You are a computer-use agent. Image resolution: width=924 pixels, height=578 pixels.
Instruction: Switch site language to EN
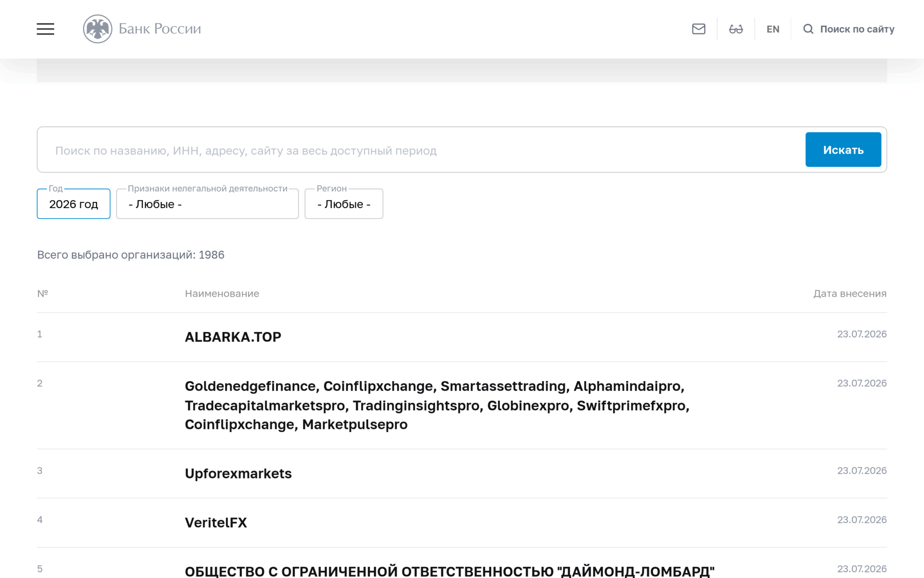pos(773,29)
